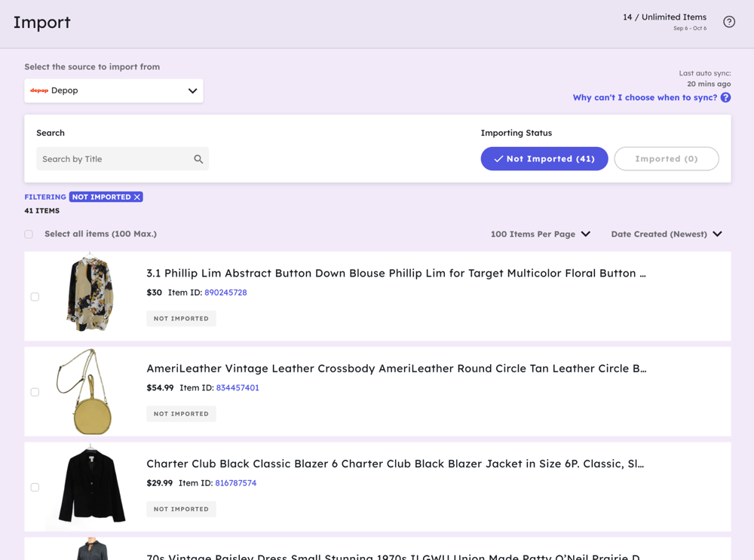Click the search magnifier icon
Image resolution: width=754 pixels, height=560 pixels.
198,159
